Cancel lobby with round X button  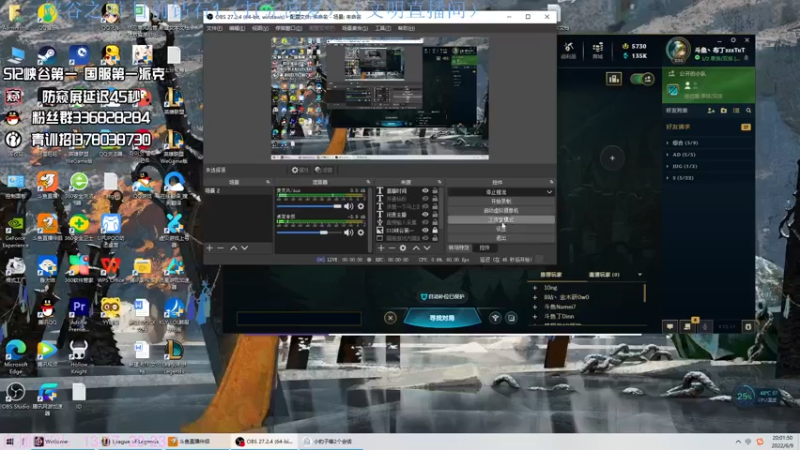[390, 318]
